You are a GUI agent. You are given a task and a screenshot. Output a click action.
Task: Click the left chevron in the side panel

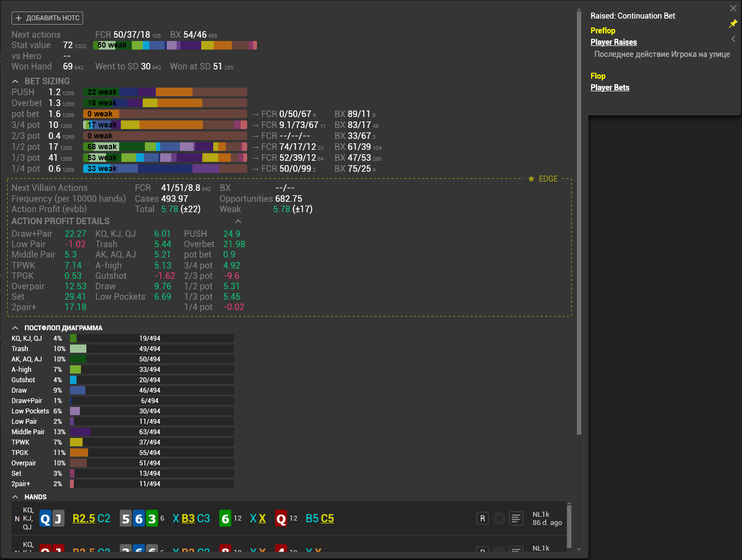pos(733,39)
